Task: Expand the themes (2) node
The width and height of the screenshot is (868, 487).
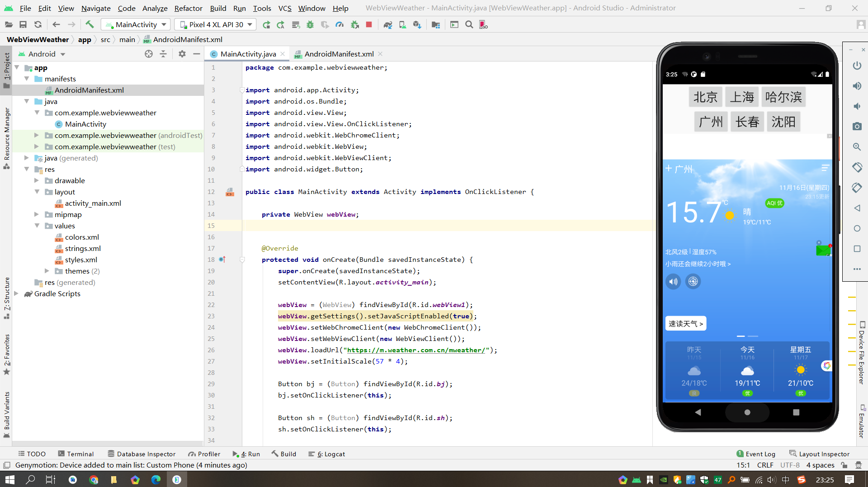Action: tap(47, 271)
